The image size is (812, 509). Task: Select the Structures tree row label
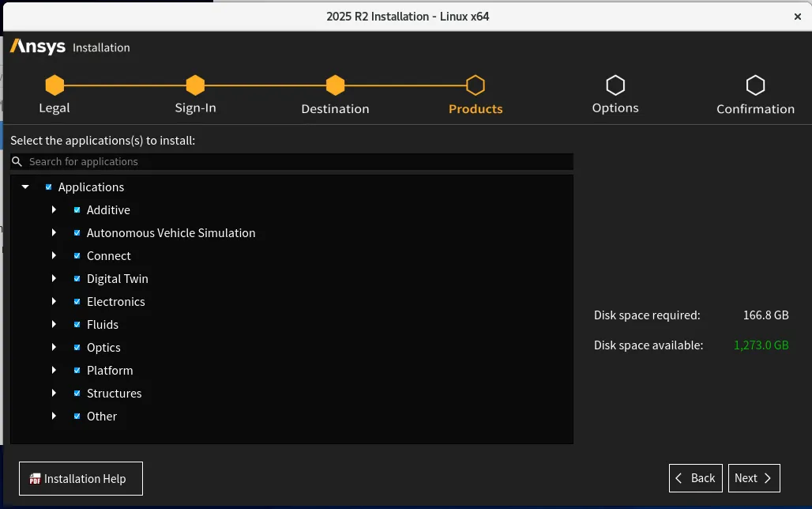pyautogui.click(x=115, y=394)
